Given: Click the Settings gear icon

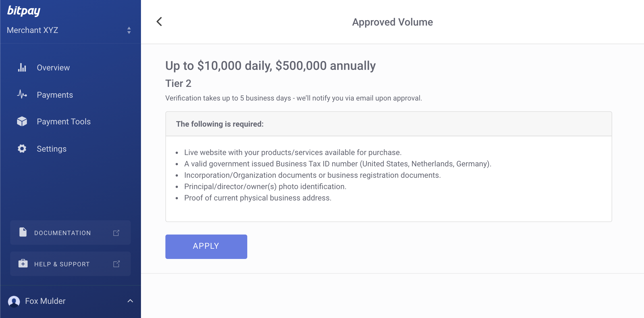Looking at the screenshot, I should 22,148.
